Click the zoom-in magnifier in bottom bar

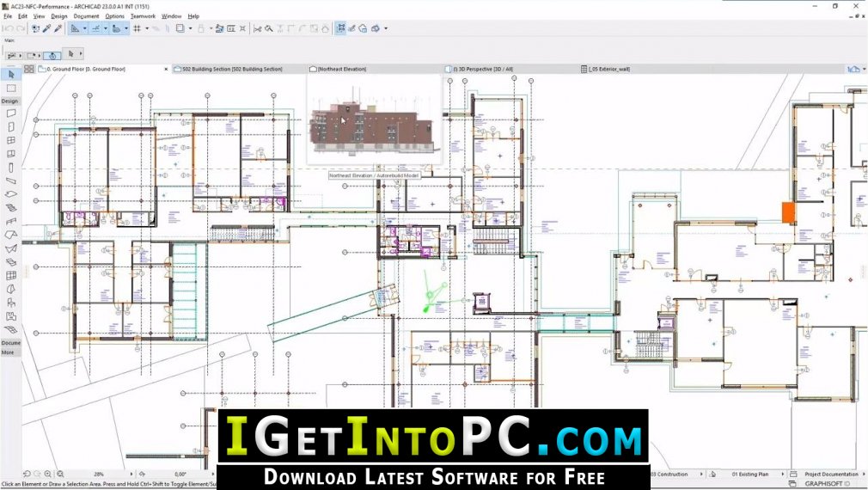coord(47,475)
